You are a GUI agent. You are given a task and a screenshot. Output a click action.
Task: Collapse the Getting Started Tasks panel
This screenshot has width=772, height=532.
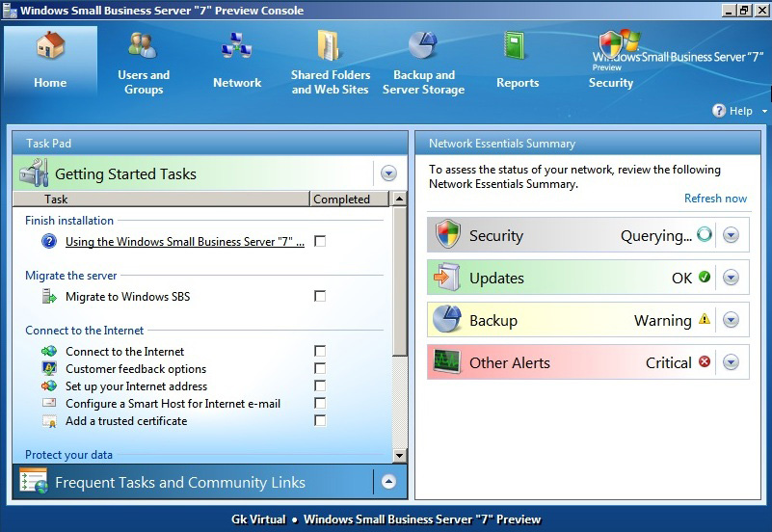(388, 173)
